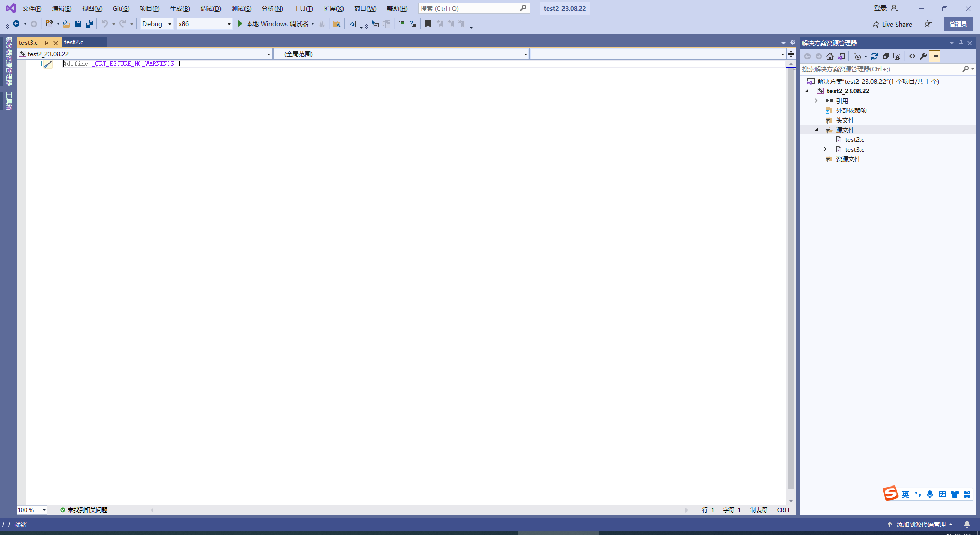Image resolution: width=980 pixels, height=535 pixels.
Task: Start debugging with the green play arrow
Action: point(240,24)
